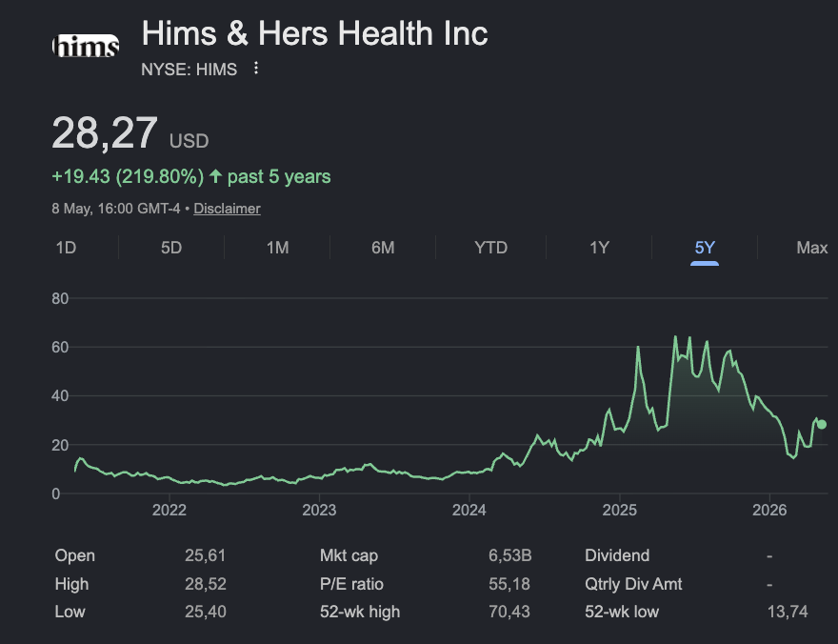
Task: Click the Open value 25,61
Action: pos(206,555)
